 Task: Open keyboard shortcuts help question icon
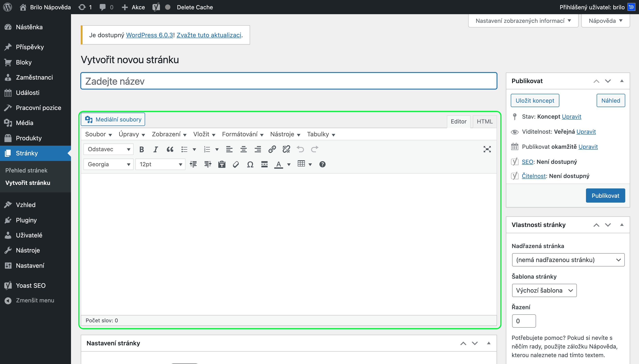322,164
